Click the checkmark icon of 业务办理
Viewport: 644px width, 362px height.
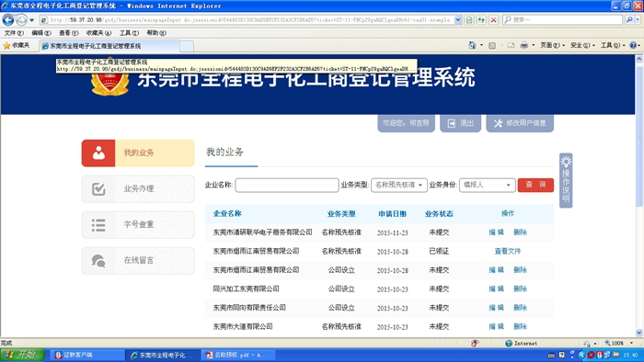(x=98, y=189)
